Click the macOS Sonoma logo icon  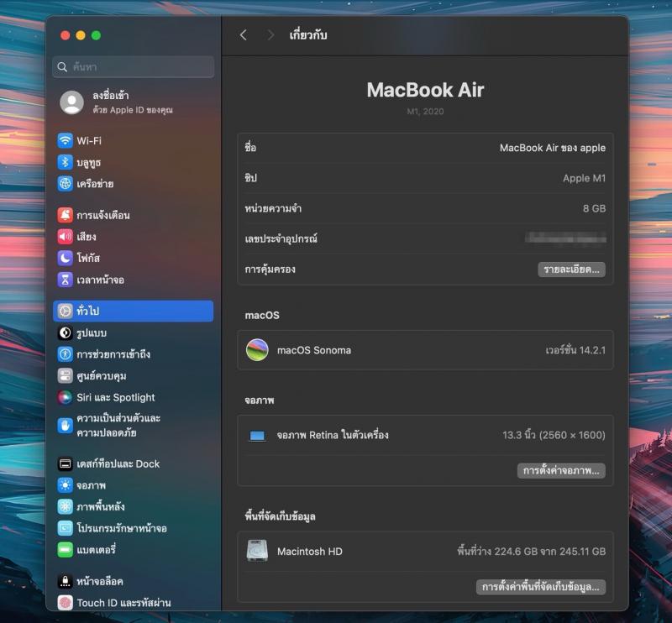pos(257,350)
